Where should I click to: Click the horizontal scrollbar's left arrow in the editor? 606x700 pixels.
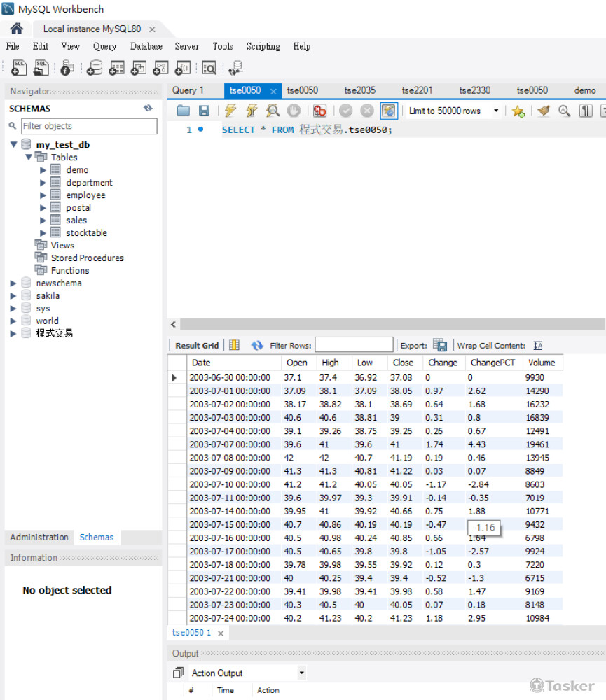point(174,325)
